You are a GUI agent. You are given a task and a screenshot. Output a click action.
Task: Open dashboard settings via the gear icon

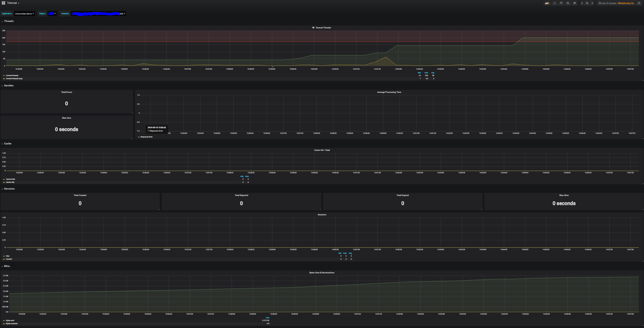tap(574, 3)
